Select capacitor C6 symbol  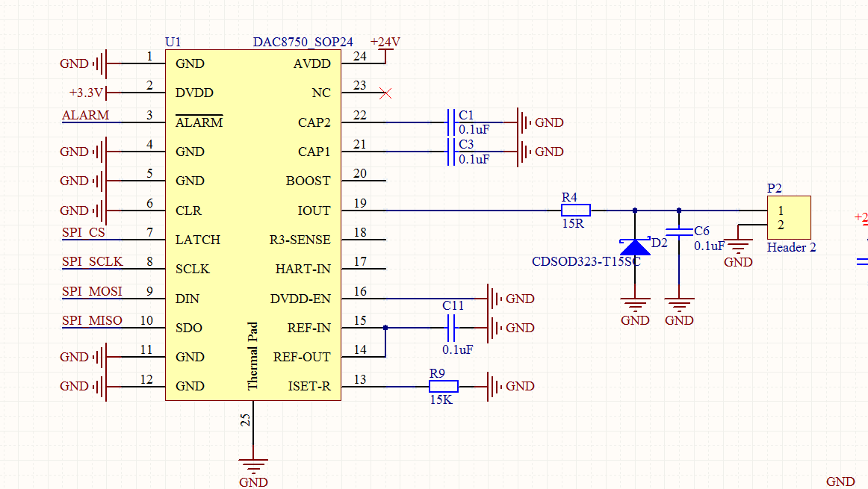[679, 231]
